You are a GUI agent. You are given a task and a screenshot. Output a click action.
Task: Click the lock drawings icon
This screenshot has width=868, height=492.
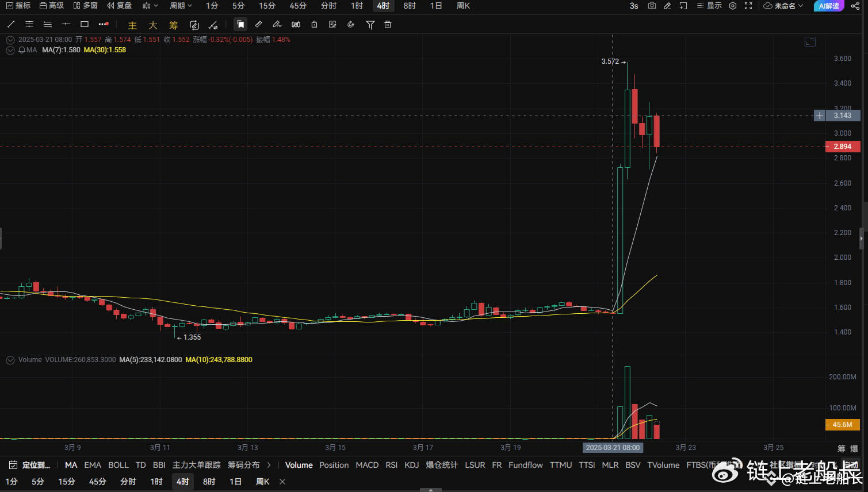[x=314, y=25]
